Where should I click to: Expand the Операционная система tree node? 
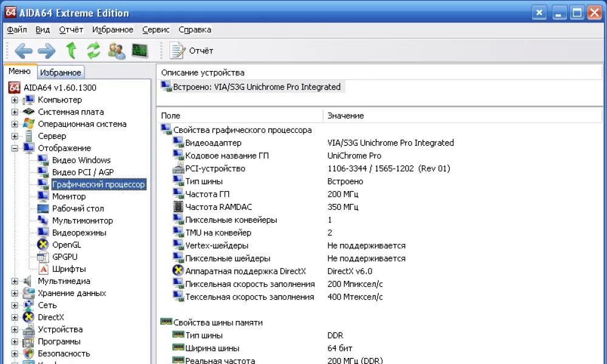click(x=15, y=124)
